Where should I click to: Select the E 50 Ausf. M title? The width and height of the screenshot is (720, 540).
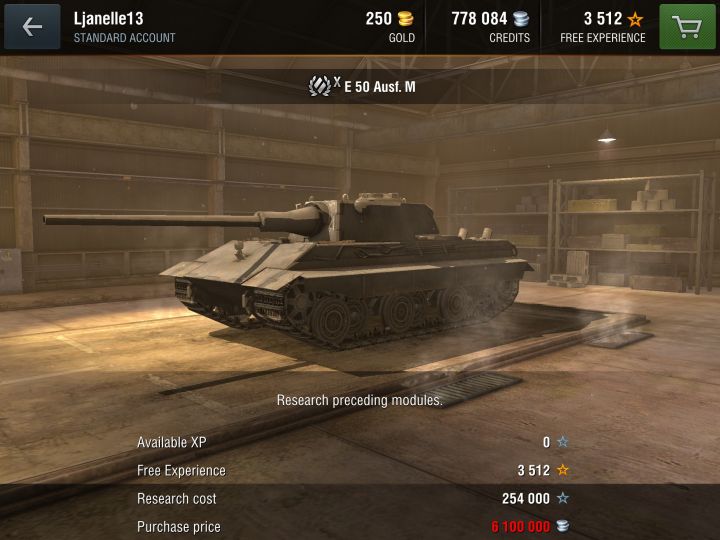[x=380, y=87]
